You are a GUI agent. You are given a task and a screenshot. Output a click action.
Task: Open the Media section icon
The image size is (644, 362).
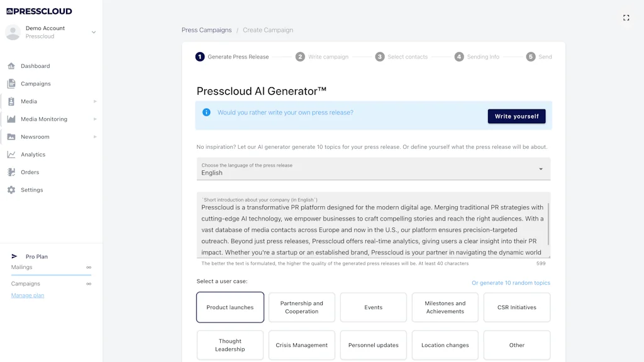(13, 101)
